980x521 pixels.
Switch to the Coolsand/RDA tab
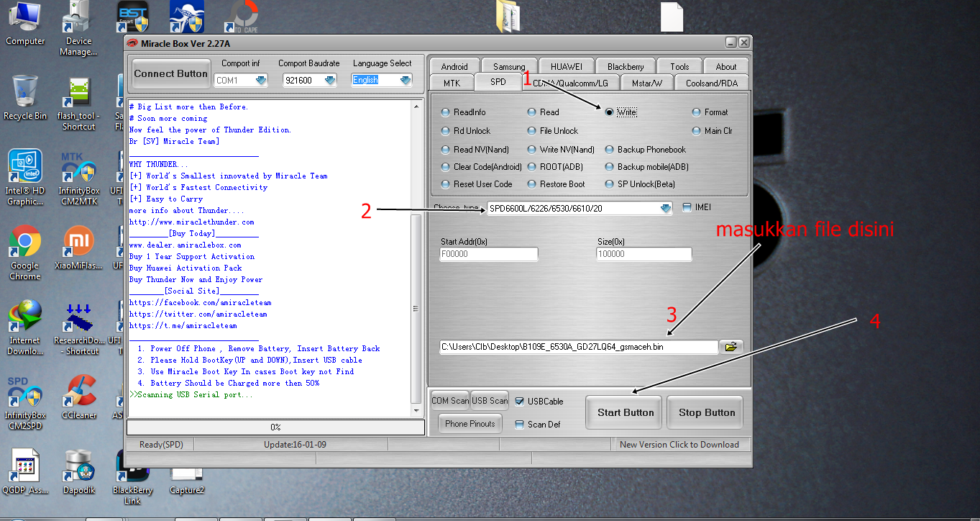tap(712, 83)
